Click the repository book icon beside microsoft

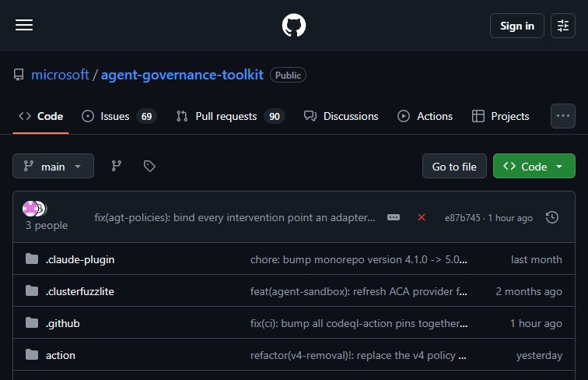19,75
